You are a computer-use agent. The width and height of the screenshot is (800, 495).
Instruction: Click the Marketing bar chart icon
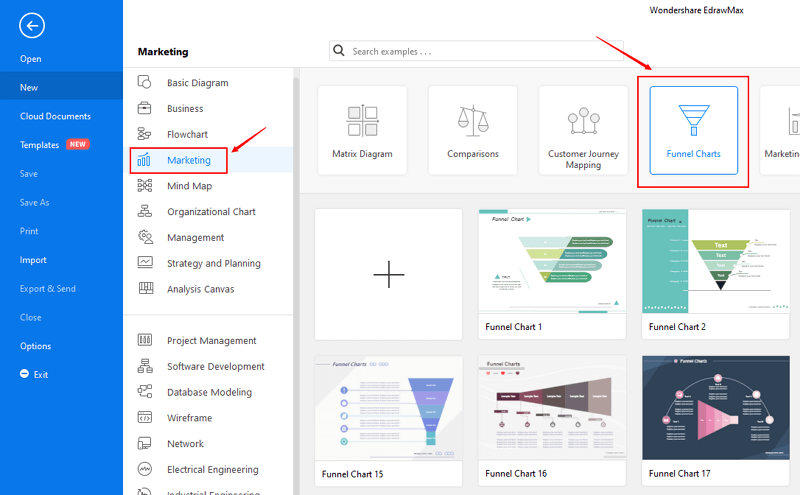tap(144, 160)
